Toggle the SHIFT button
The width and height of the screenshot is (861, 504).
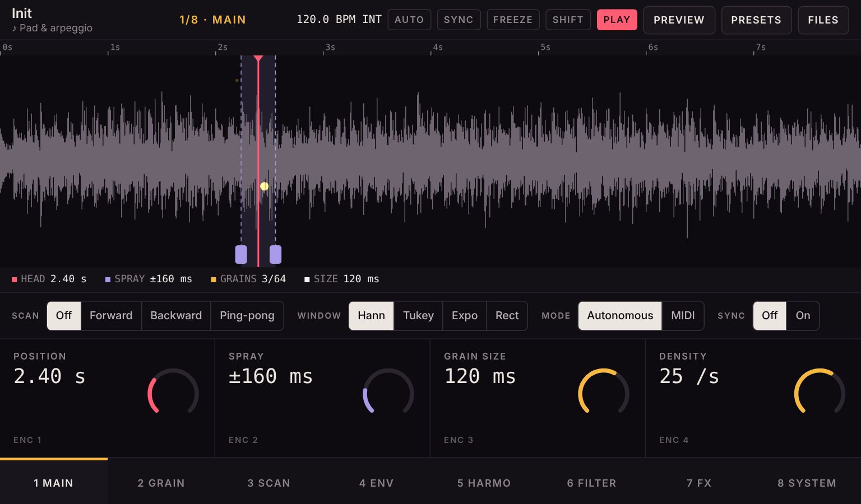[x=568, y=20]
